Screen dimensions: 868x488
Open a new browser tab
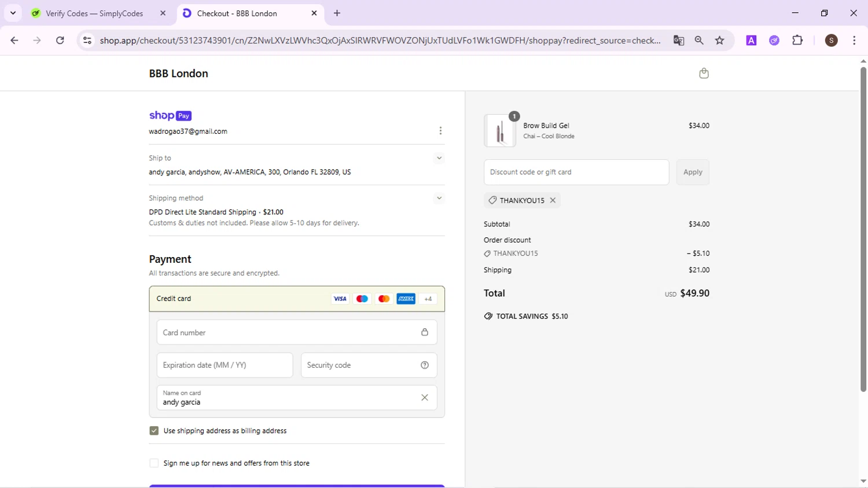pos(337,13)
